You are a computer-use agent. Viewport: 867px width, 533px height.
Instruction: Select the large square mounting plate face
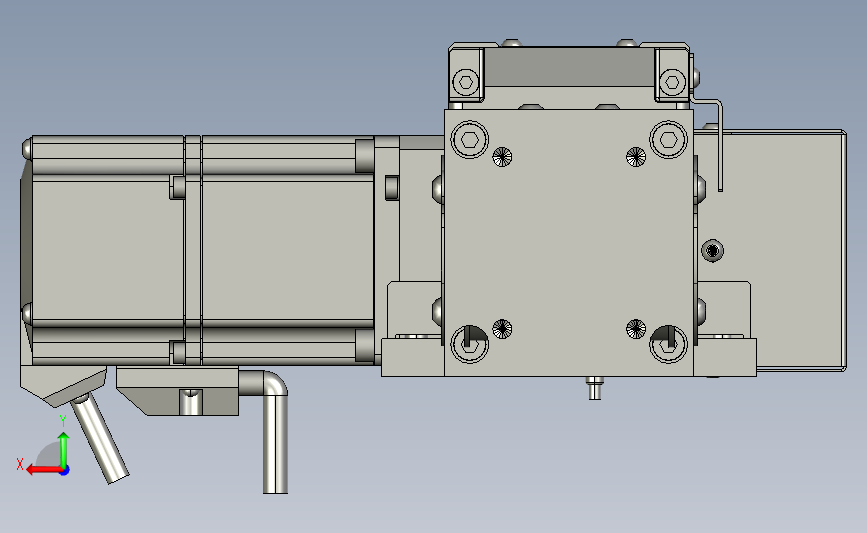[x=568, y=243]
